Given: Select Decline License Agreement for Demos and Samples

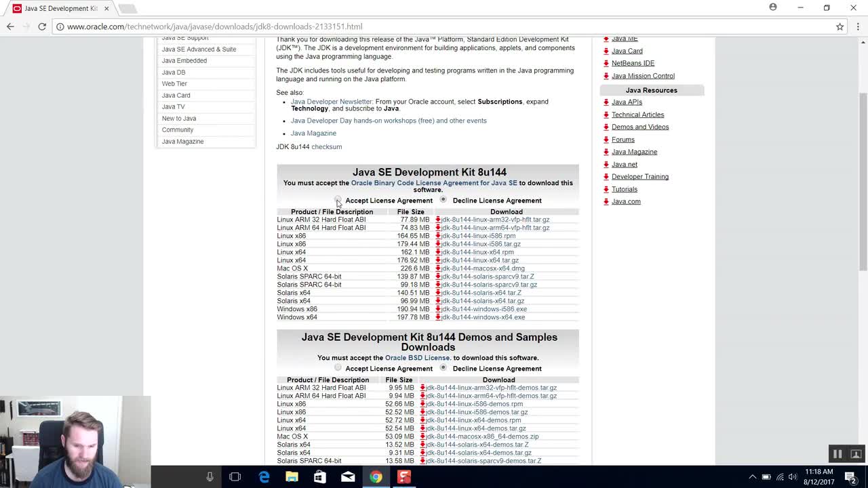Looking at the screenshot, I should click(x=443, y=367).
